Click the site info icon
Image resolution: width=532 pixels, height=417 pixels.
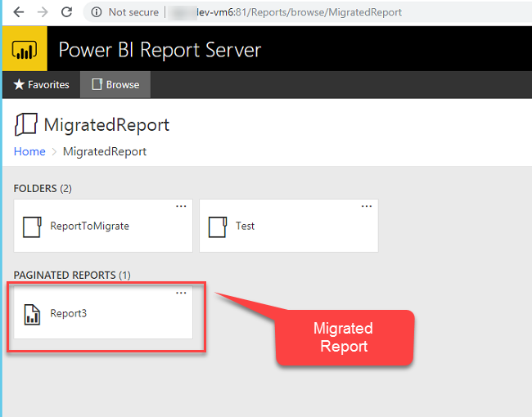(97, 12)
